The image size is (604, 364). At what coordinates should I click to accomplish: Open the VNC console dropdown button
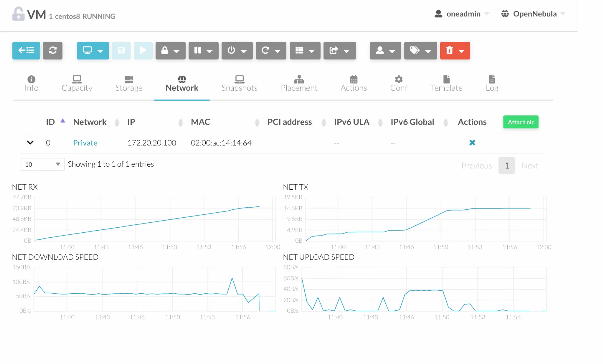(x=93, y=50)
